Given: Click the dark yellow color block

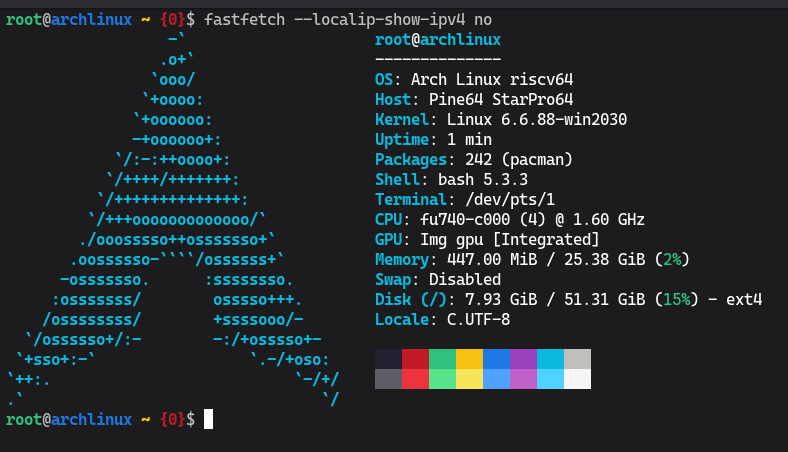Looking at the screenshot, I should pyautogui.click(x=469, y=359).
